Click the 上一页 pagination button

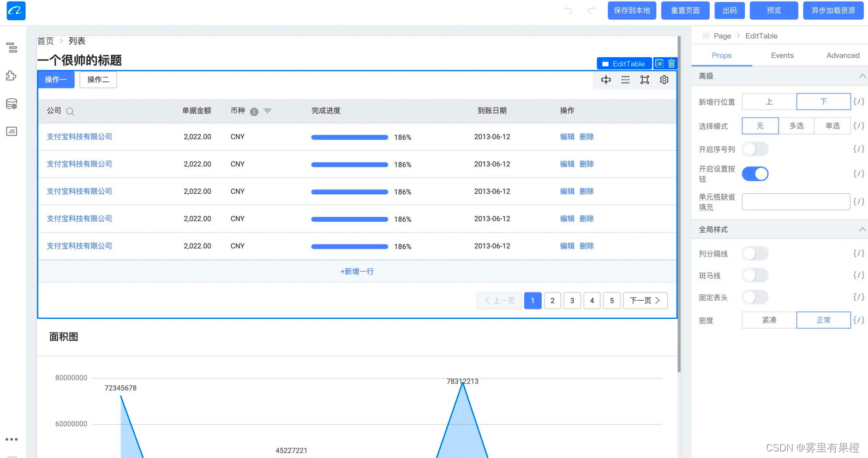[x=499, y=301]
